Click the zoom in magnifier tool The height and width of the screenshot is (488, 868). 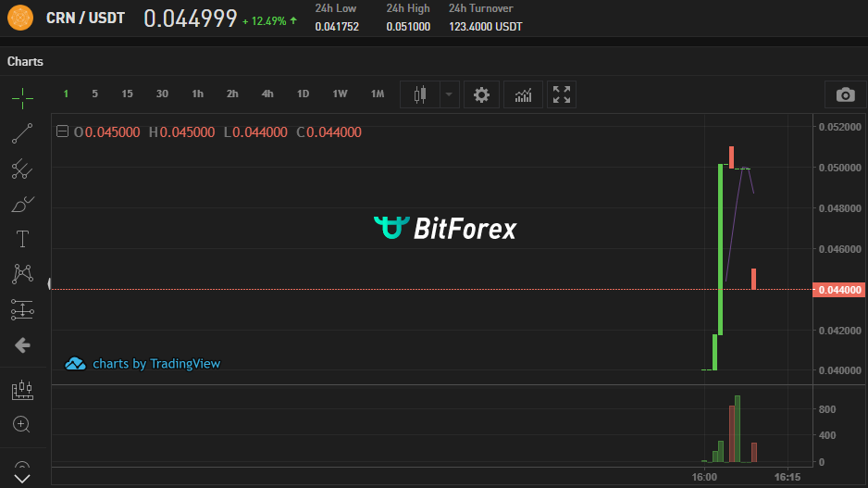(21, 424)
